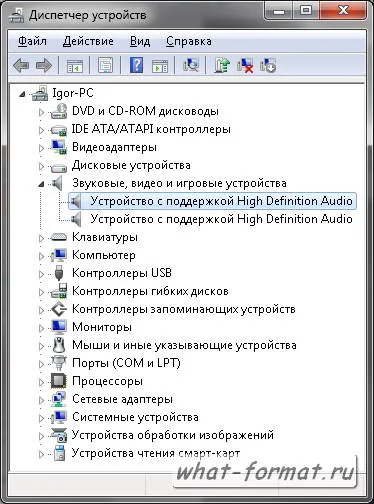Image resolution: width=374 pixels, height=504 pixels.
Task: Expand the Сетевые адаптеры node arrow
Action: (41, 400)
